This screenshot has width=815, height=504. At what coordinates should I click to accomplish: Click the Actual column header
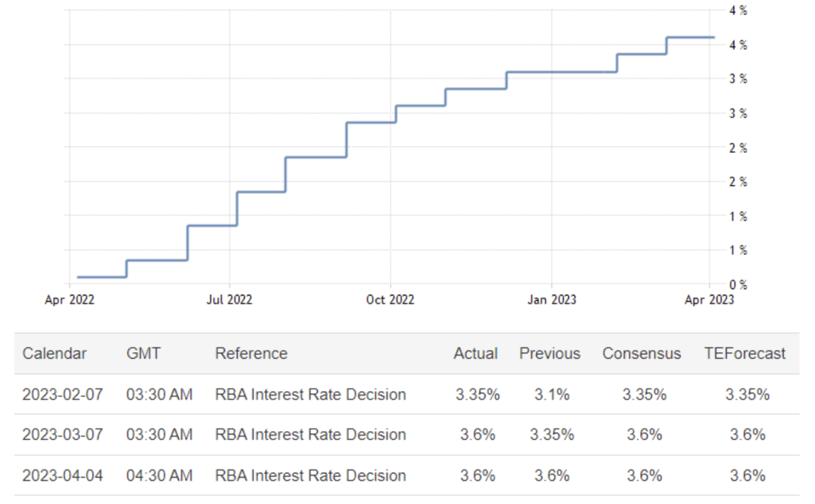[476, 354]
